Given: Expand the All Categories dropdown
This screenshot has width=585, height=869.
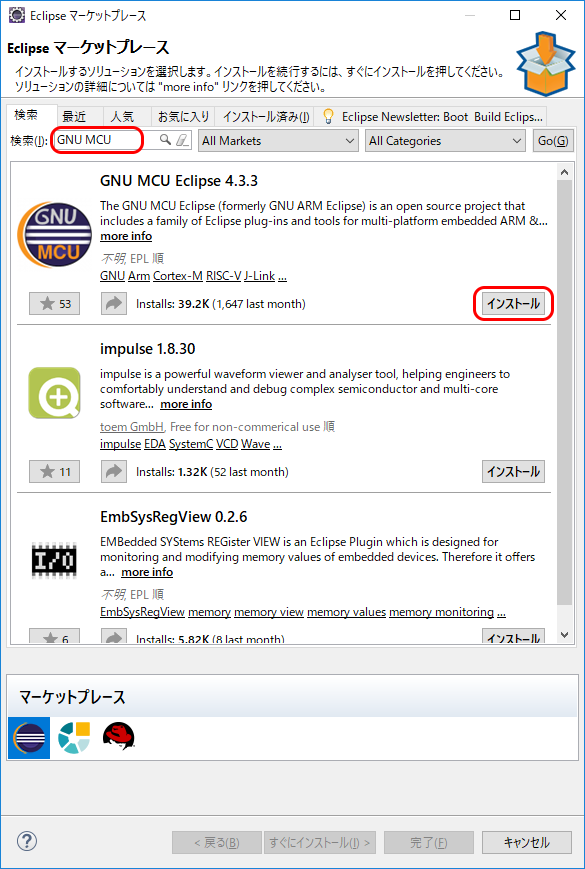Looking at the screenshot, I should (x=445, y=141).
